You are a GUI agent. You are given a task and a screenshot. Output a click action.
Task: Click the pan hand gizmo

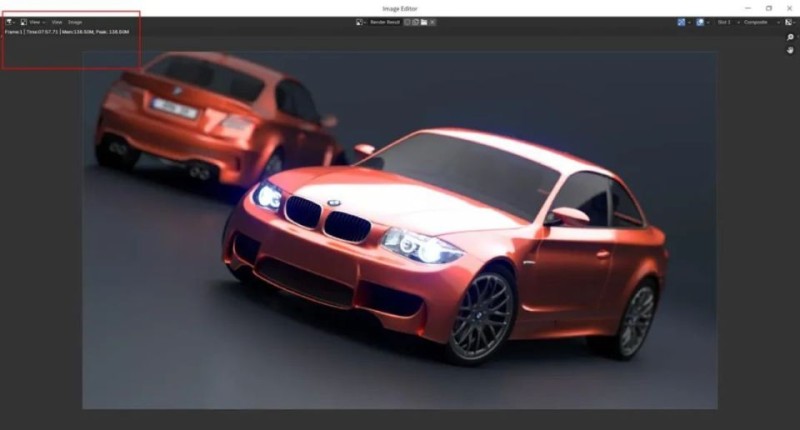tap(790, 50)
